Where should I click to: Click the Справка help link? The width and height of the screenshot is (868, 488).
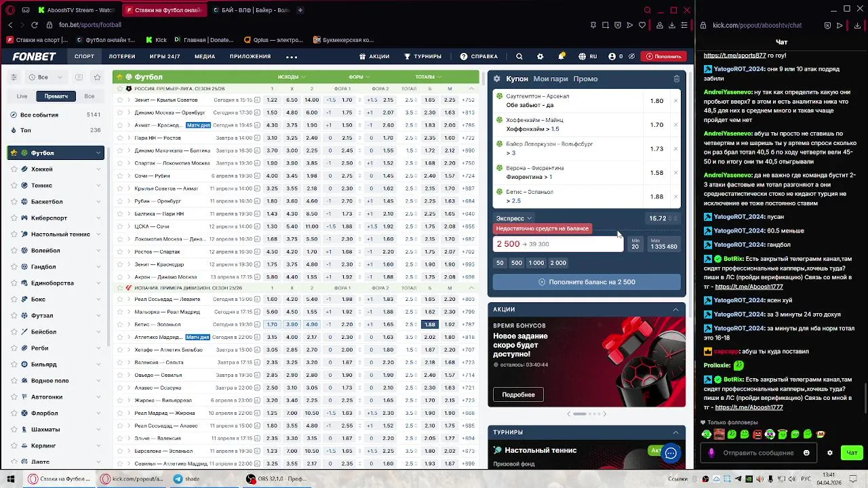479,56
